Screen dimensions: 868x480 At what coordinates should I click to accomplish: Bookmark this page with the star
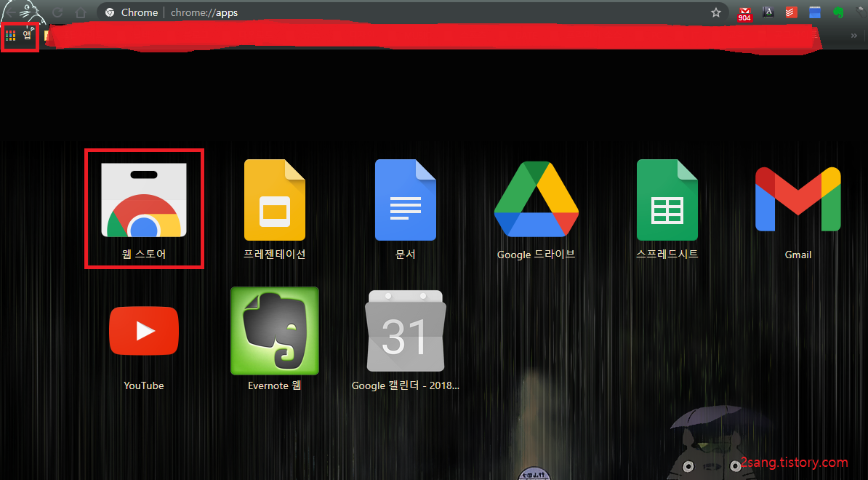[x=716, y=12]
